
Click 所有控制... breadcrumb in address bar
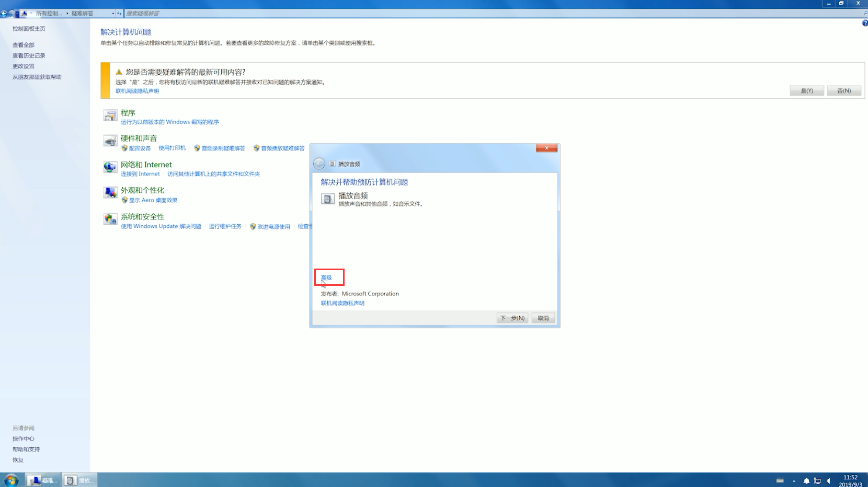[49, 13]
